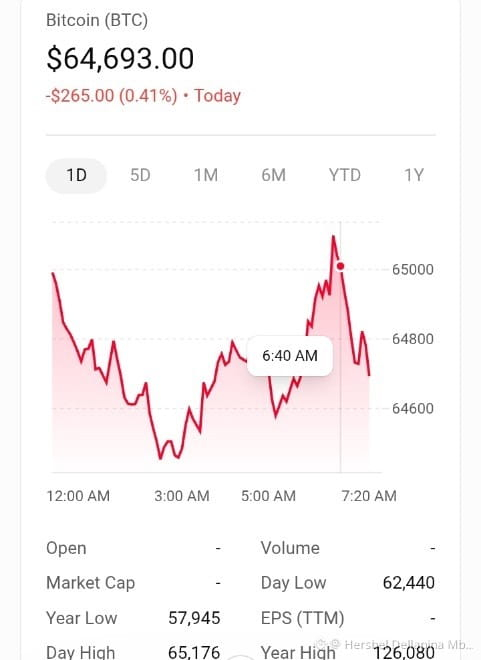Click the -$265.00 (0.41%) Today change

click(x=143, y=96)
